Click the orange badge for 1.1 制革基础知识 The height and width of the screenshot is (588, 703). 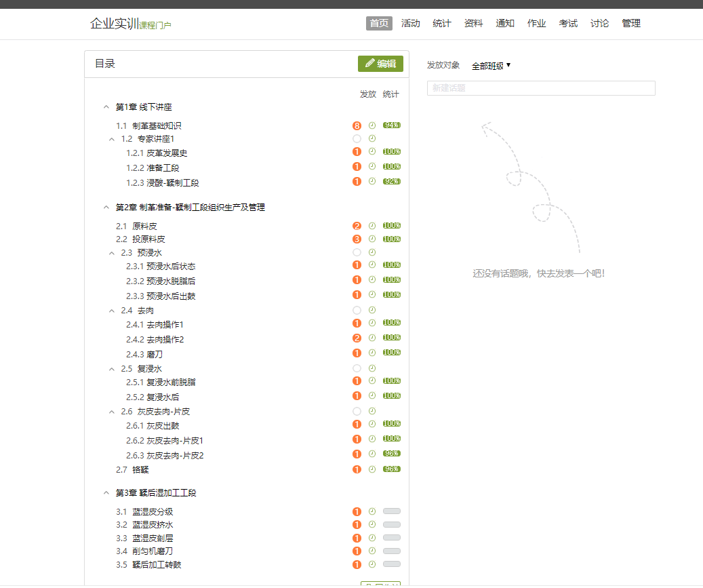[357, 125]
